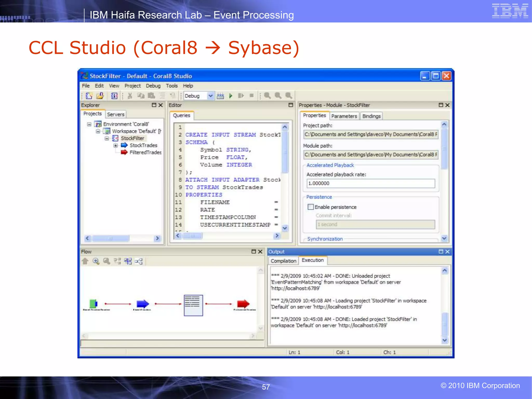Click the Step/Pause execution icon
The height and width of the screenshot is (399, 532).
241,96
